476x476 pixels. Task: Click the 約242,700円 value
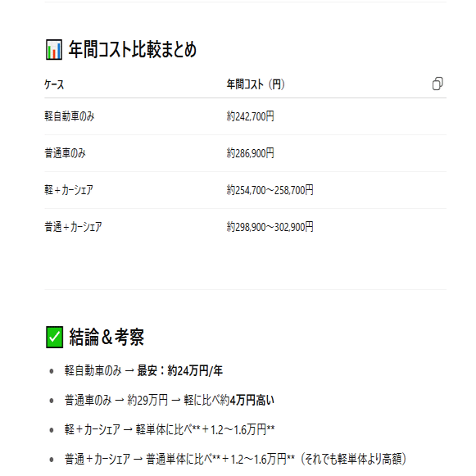click(251, 116)
